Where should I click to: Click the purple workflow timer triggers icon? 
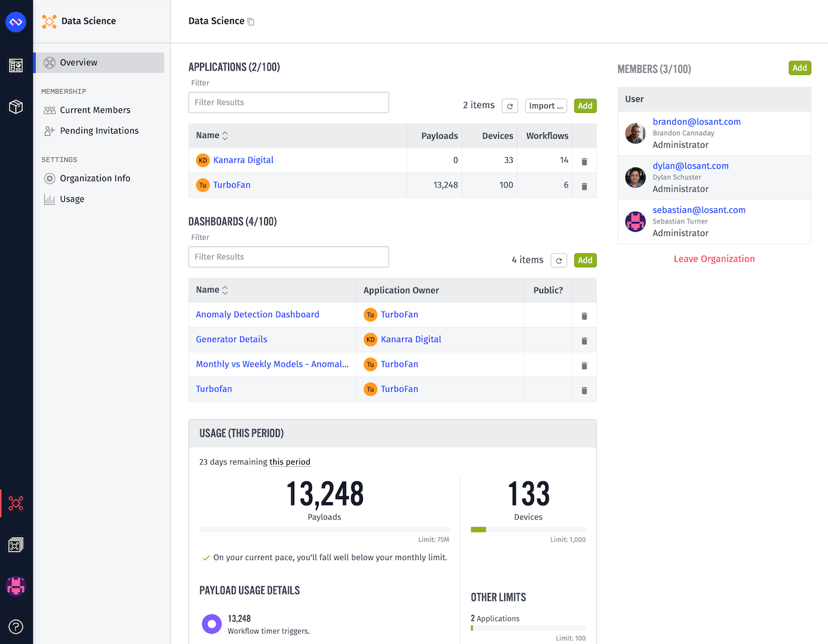[212, 624]
